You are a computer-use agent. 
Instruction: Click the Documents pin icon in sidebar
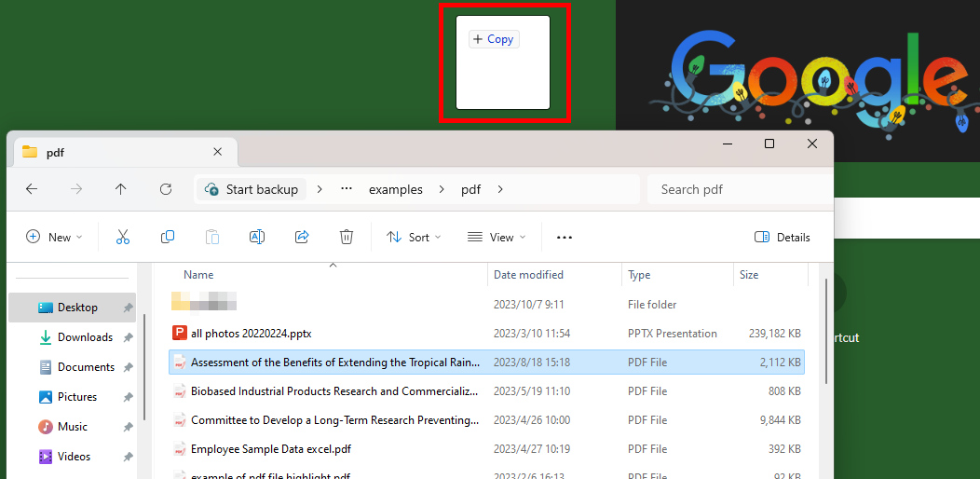(x=129, y=367)
